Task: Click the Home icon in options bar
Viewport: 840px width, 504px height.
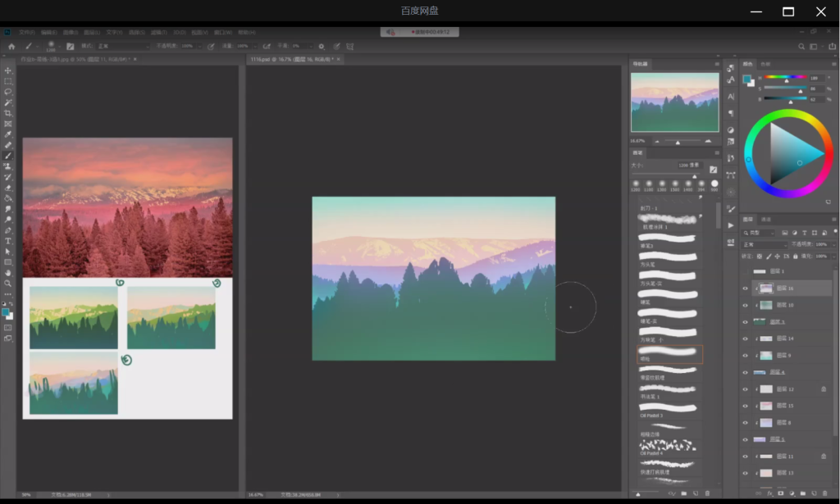Action: 11,47
